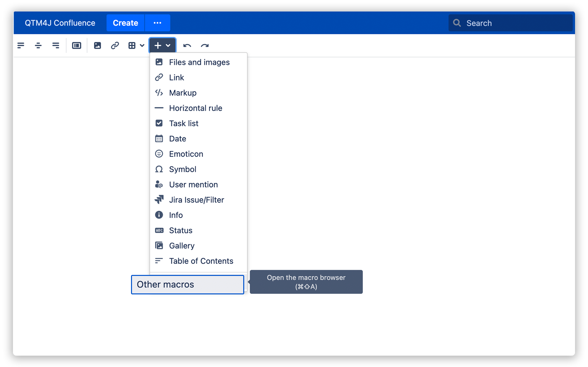Open Other macros browser

[187, 284]
